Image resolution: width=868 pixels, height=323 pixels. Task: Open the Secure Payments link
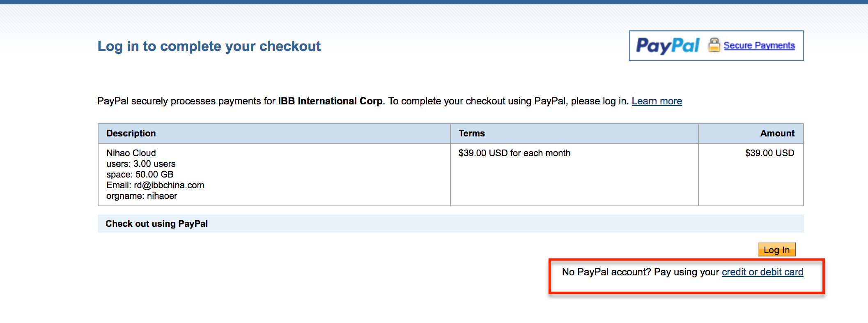pos(759,45)
